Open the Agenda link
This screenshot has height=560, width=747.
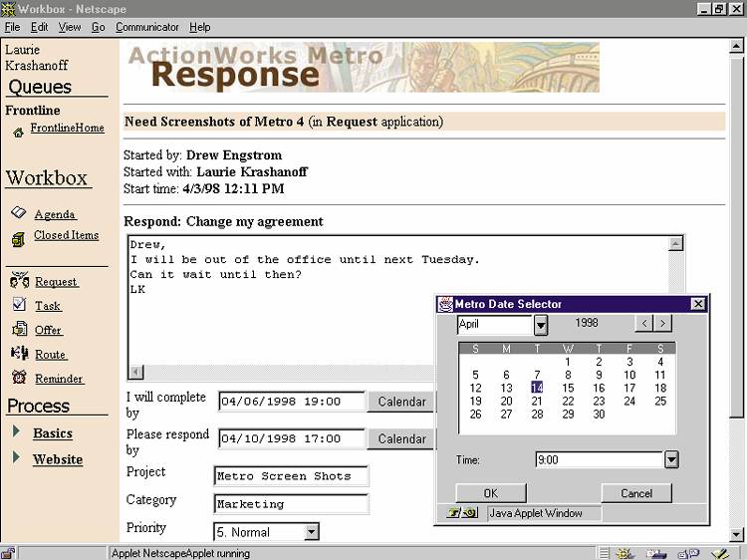[55, 214]
